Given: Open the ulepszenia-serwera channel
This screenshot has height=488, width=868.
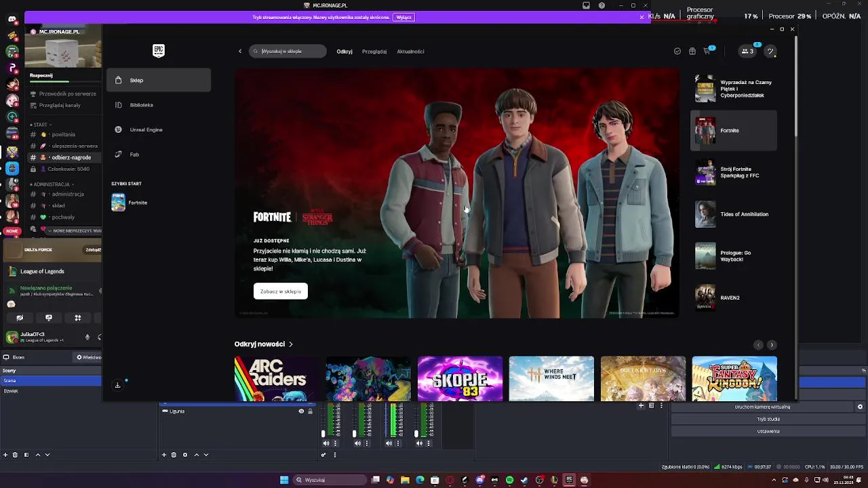Looking at the screenshot, I should click(x=63, y=146).
